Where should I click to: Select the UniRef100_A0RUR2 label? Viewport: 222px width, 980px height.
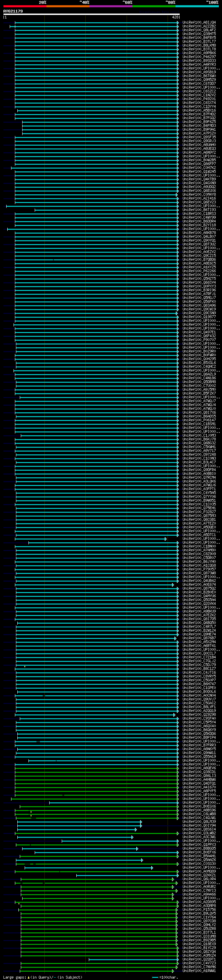(199, 886)
